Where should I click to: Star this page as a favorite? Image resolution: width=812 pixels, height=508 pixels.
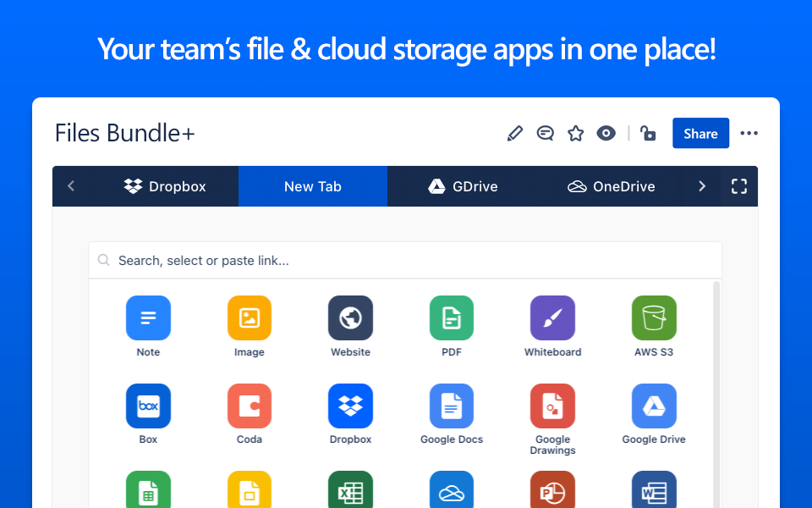click(x=575, y=133)
